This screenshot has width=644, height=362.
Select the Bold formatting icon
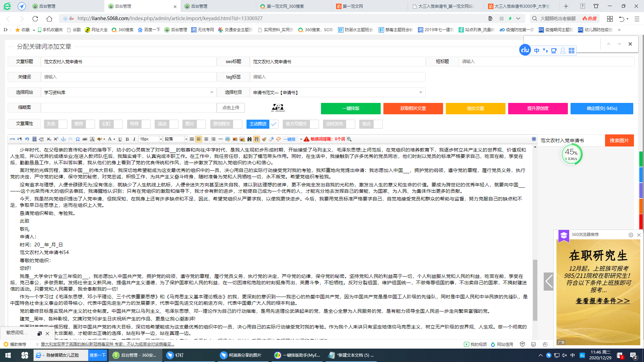pyautogui.click(x=127, y=139)
